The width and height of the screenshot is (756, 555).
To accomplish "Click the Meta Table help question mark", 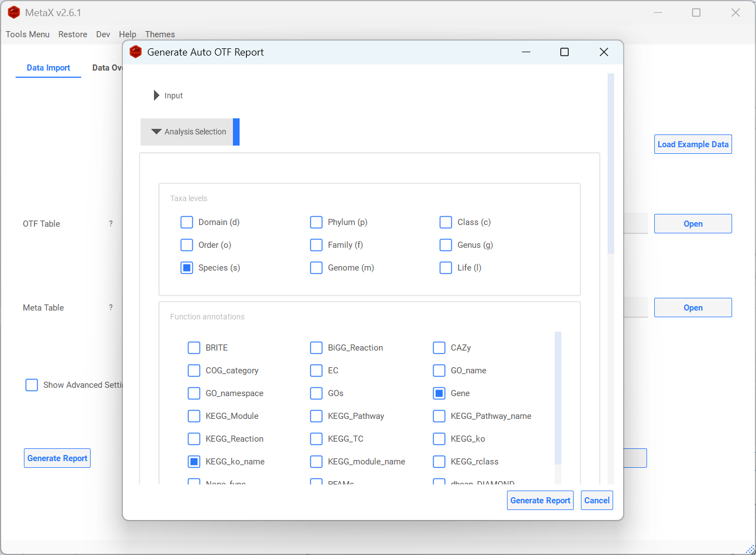I will (111, 307).
